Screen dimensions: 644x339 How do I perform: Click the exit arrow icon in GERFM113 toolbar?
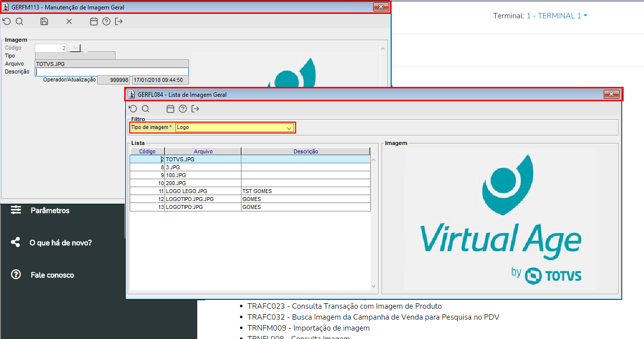tap(119, 21)
